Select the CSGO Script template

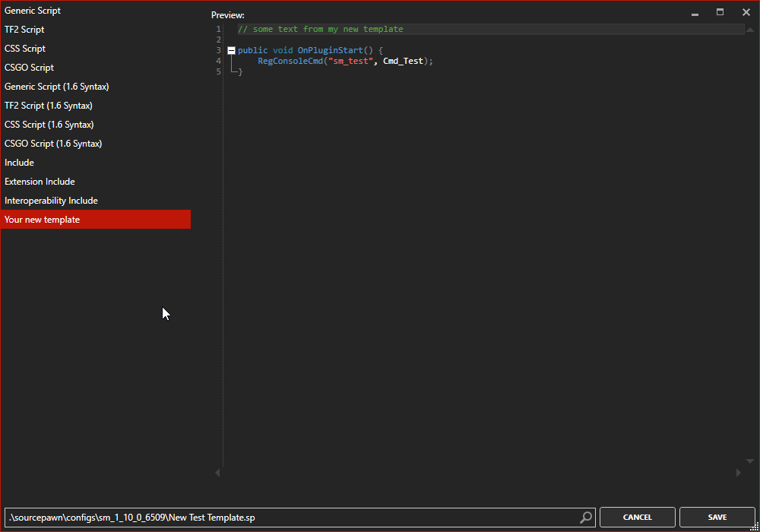(x=96, y=68)
